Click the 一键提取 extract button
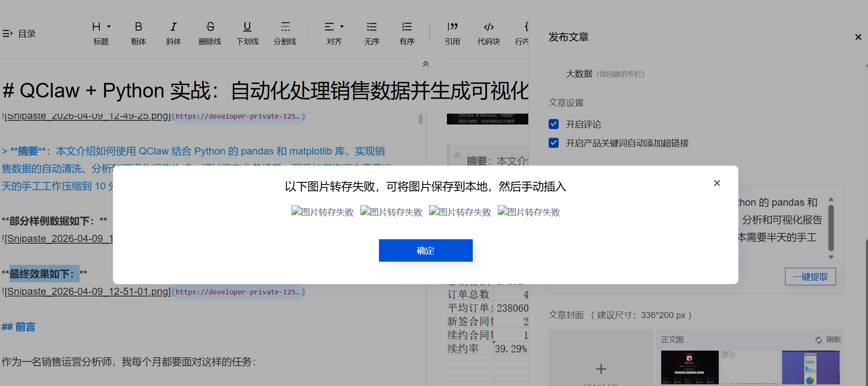The width and height of the screenshot is (868, 386). tap(810, 276)
